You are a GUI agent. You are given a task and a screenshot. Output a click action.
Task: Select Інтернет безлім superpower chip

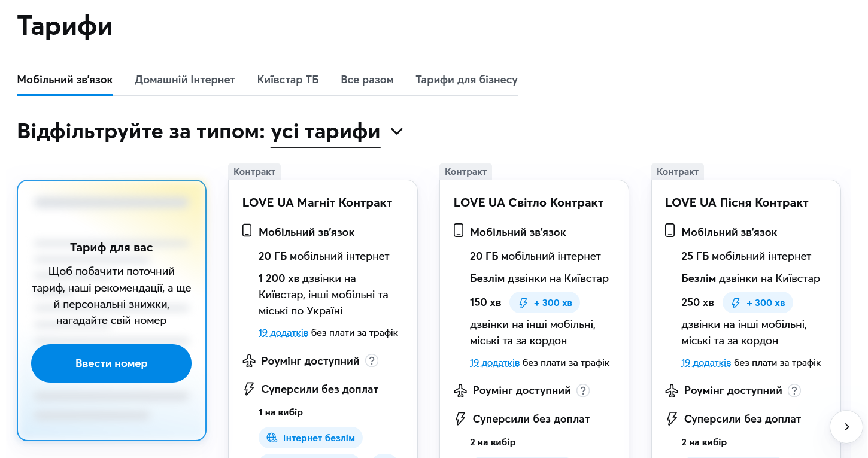click(311, 438)
